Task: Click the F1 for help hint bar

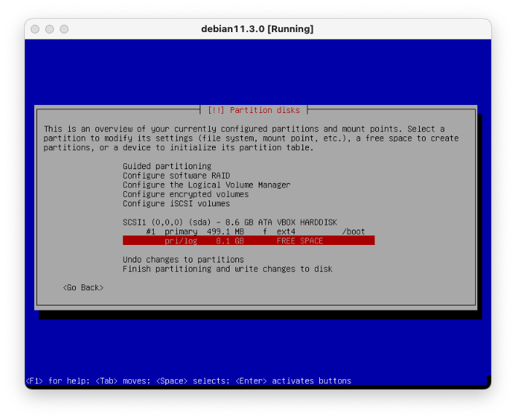Action: (188, 381)
